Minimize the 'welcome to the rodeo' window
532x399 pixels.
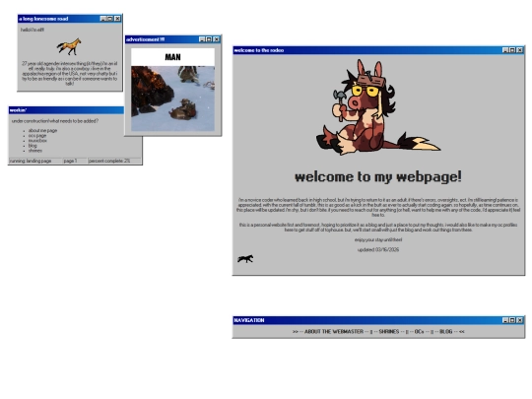pyautogui.click(x=505, y=50)
